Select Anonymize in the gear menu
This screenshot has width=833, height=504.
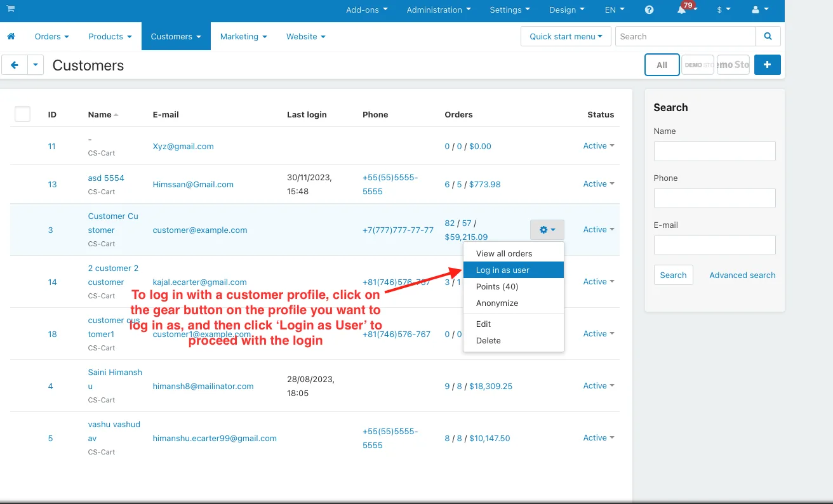point(514,303)
